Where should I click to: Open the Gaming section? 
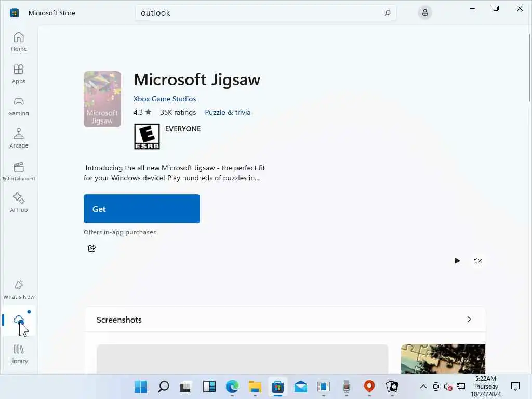[19, 106]
